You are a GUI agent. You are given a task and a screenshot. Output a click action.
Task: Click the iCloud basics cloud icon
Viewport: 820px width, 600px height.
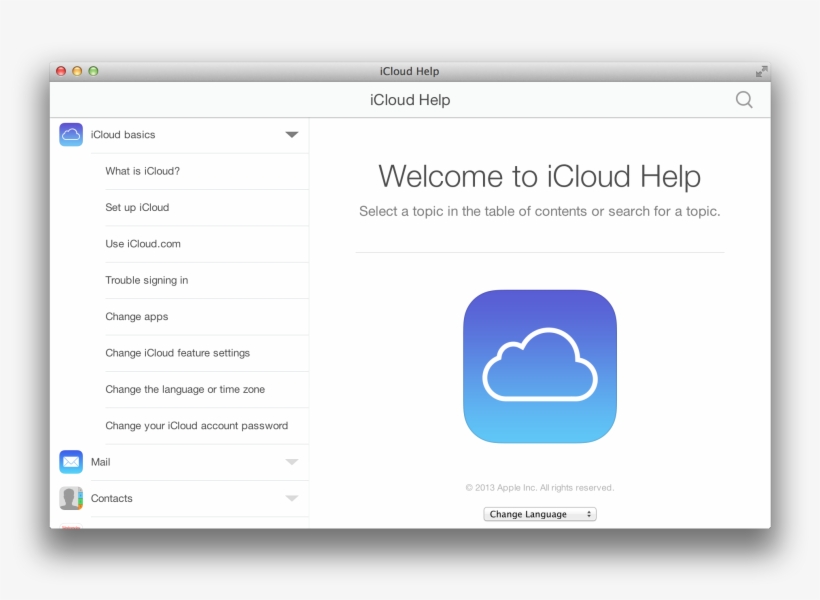71,134
